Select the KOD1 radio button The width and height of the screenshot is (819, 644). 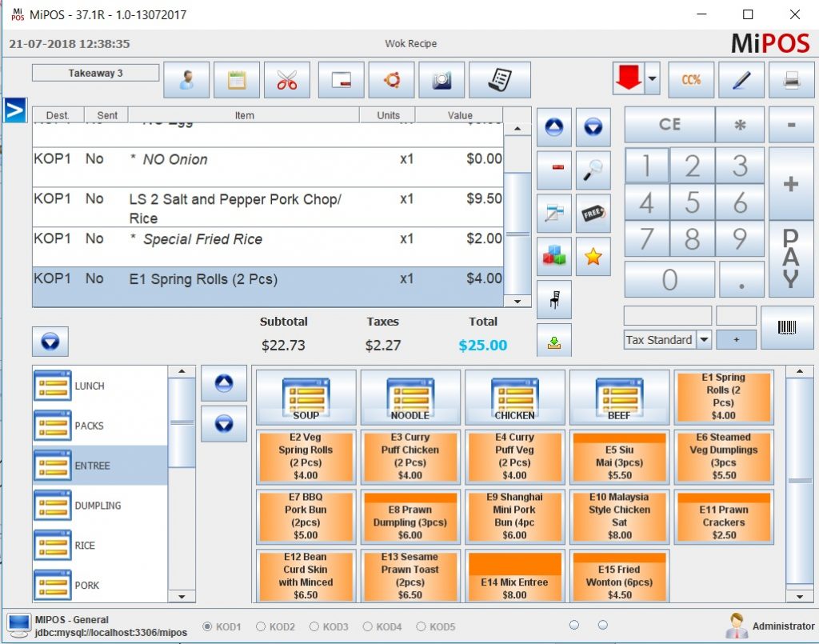pos(208,626)
